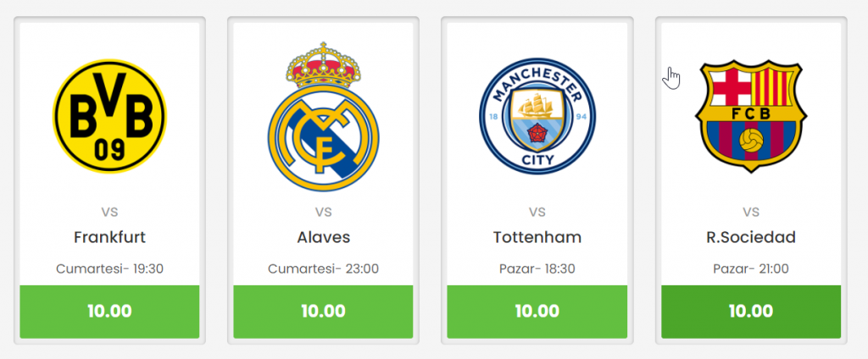This screenshot has width=868, height=359.
Task: Click the Real Madrid crest
Action: [x=323, y=117]
